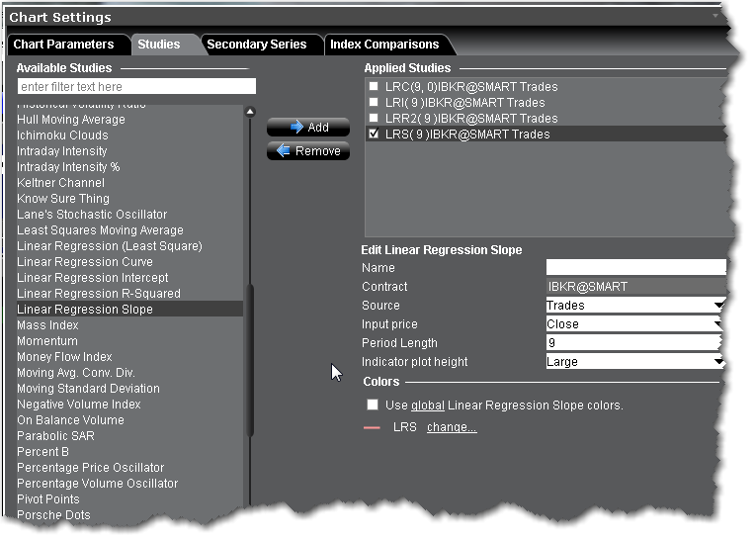Enable global Linear Regression Slope colors checkbox
Image resolution: width=756 pixels, height=541 pixels.
point(373,406)
